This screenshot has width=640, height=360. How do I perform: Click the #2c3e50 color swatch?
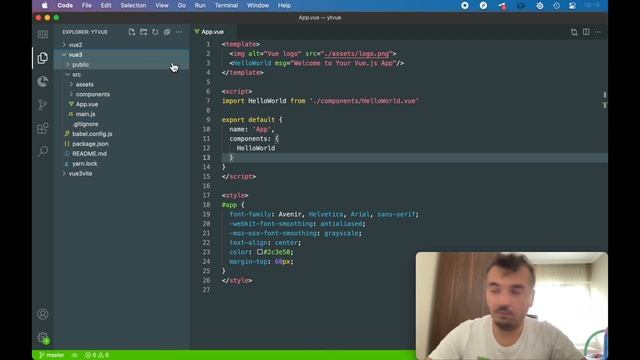tap(260, 252)
